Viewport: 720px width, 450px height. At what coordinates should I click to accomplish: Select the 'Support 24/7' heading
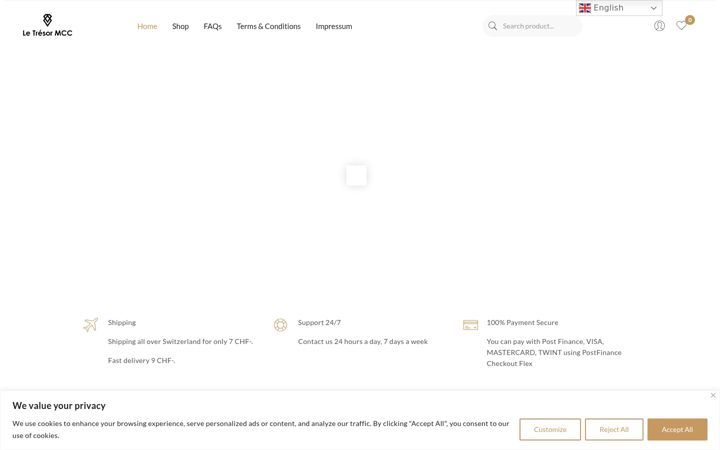319,322
